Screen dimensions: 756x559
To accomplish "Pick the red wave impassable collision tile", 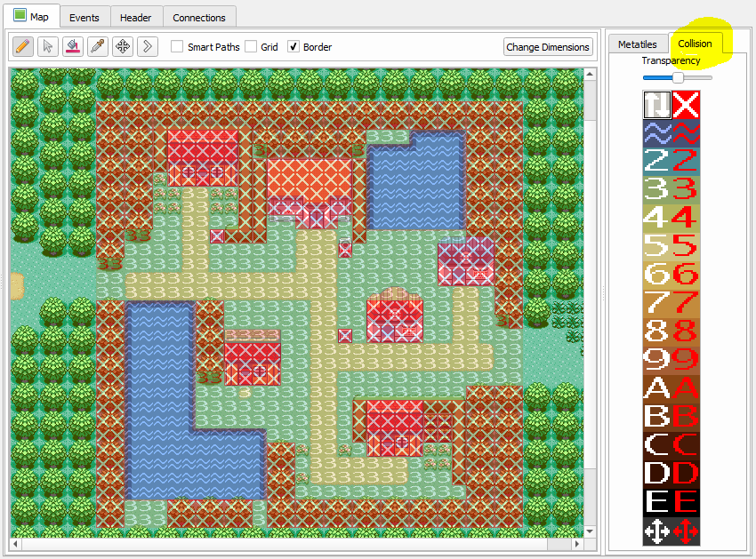I will pos(686,133).
